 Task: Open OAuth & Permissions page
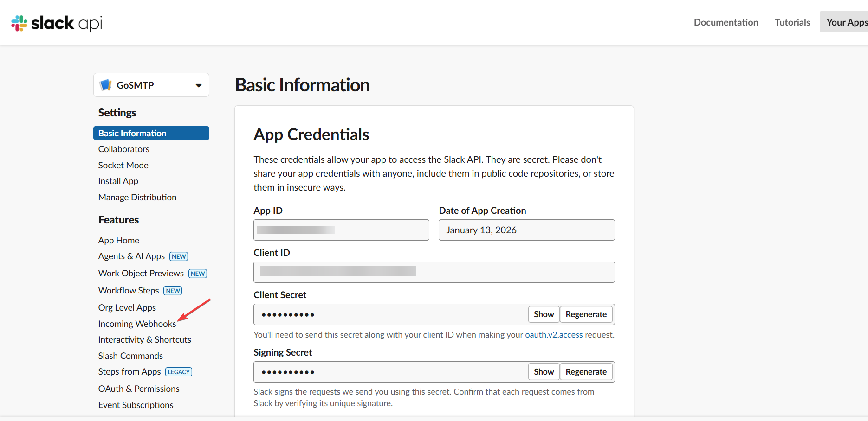tap(138, 389)
